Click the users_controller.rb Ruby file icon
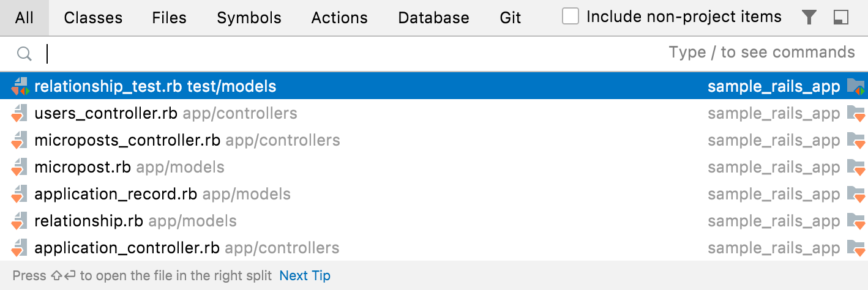This screenshot has height=290, width=868. coord(20,113)
